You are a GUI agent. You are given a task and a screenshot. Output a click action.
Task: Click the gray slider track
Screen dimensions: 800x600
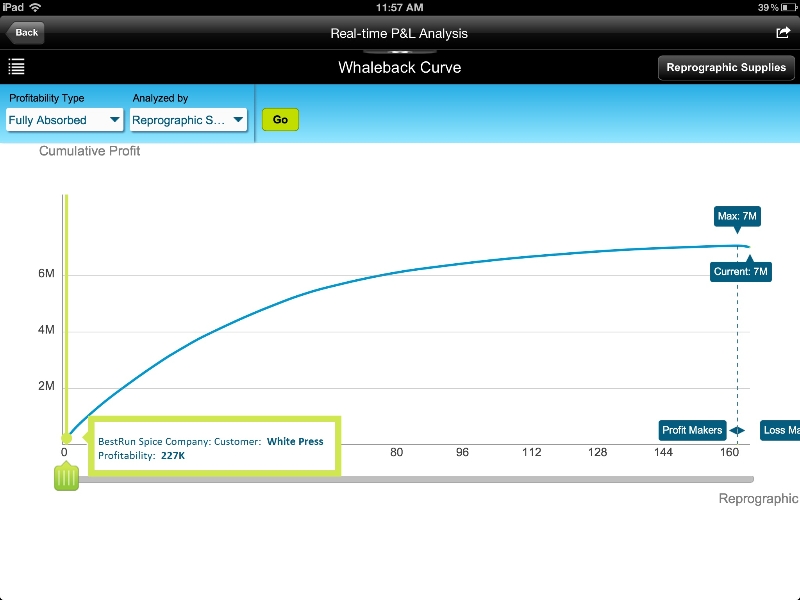(x=416, y=479)
